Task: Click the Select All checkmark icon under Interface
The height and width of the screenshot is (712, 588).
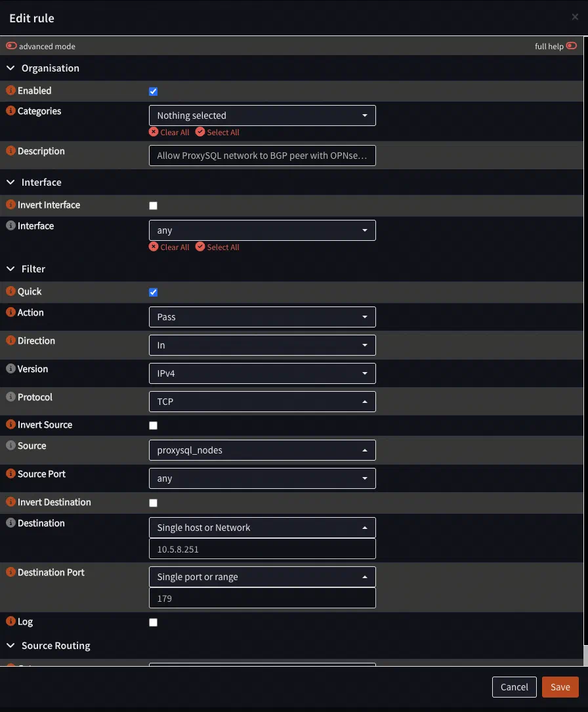Action: 200,247
